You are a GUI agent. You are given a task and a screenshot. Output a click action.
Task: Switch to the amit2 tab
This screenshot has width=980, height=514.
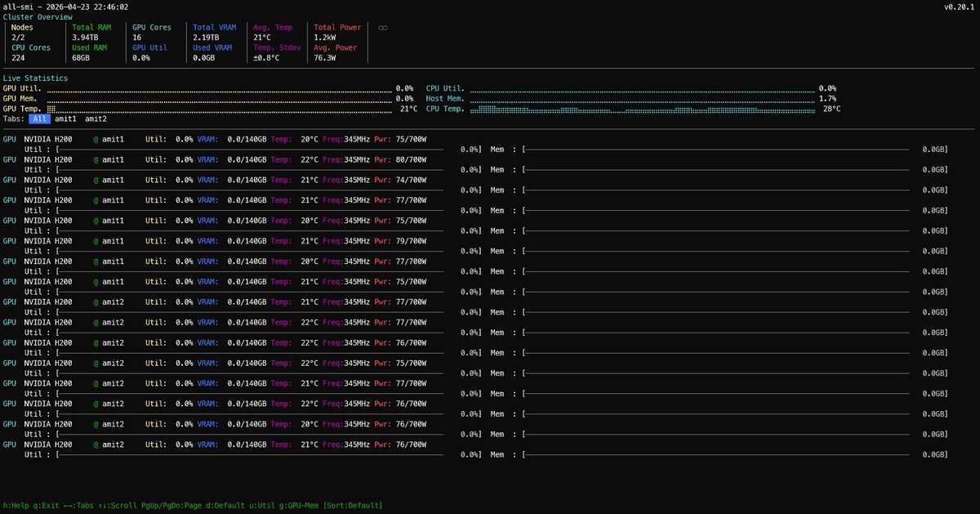[x=96, y=118]
